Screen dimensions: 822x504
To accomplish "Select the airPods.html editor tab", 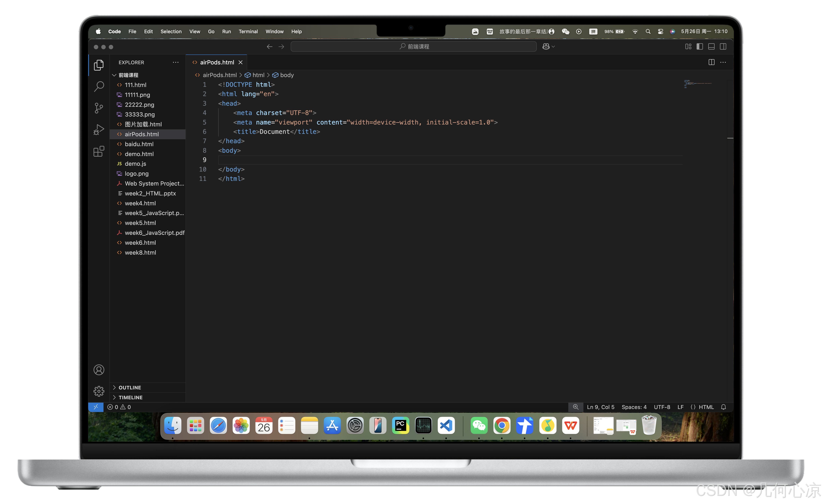I will [x=217, y=62].
